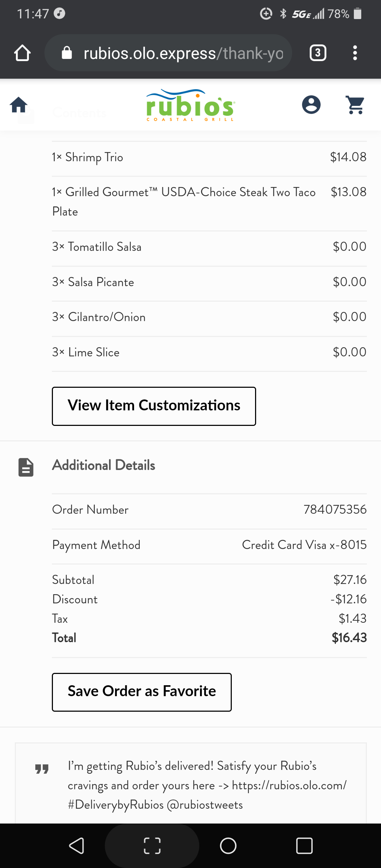Tap the Rubio's Coastal Grill logo

(x=190, y=105)
